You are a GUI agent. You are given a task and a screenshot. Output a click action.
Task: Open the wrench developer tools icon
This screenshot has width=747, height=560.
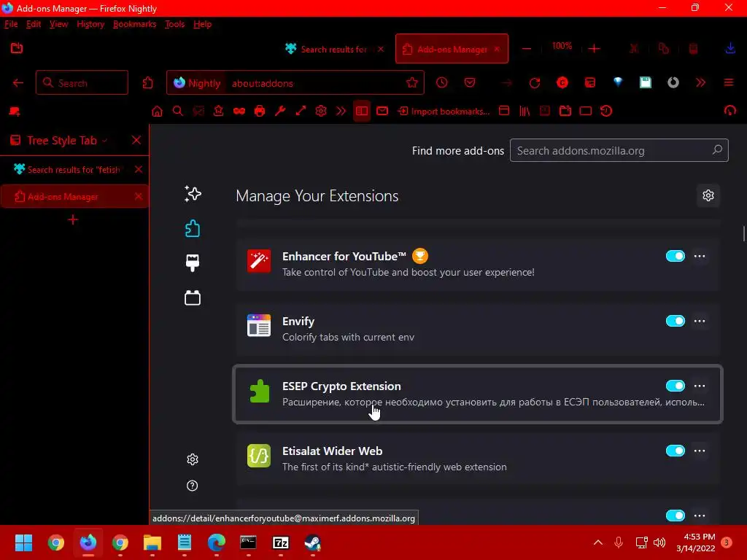280,112
